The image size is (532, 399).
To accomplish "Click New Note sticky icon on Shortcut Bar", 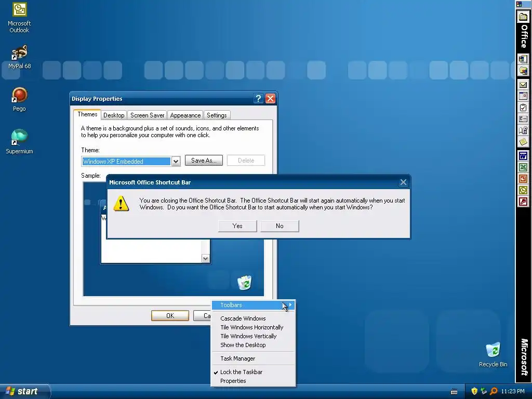I will tap(523, 141).
